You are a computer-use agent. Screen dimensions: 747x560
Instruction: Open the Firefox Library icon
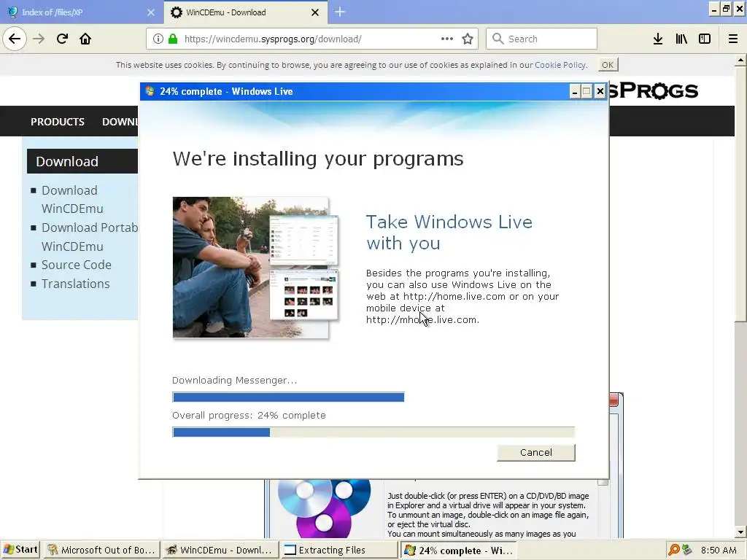coord(681,39)
